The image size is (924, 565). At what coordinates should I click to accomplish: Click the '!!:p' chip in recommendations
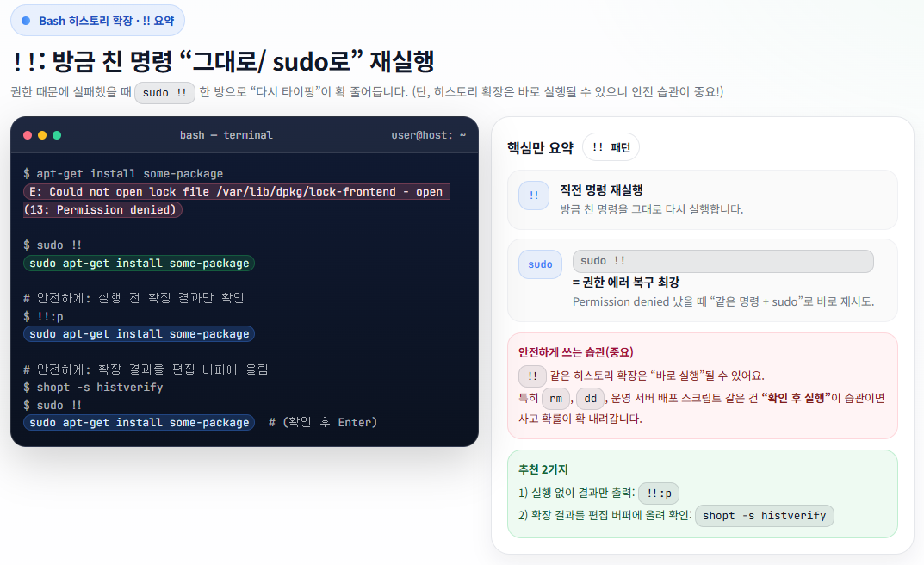click(x=659, y=494)
